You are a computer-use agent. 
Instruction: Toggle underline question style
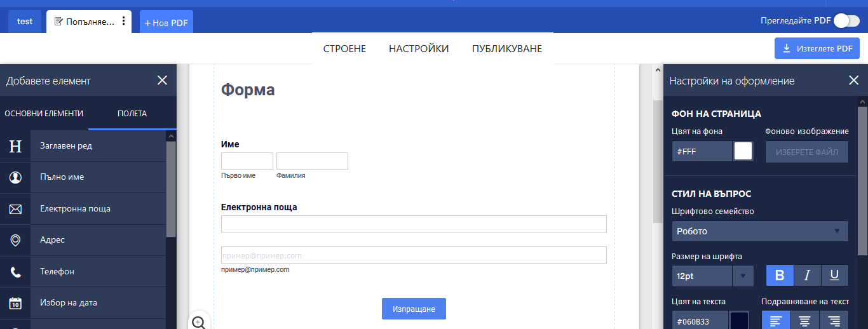835,276
